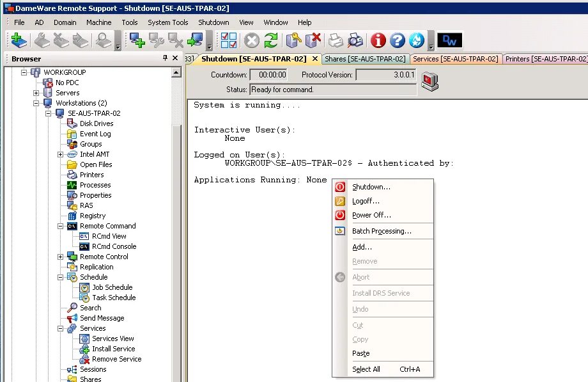Select Send Message tree item

pos(102,318)
